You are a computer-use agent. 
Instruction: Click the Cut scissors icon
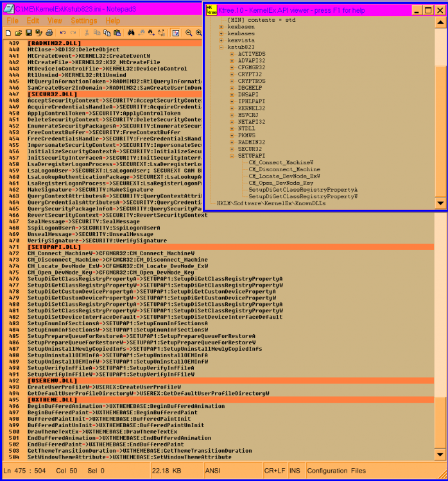point(87,33)
